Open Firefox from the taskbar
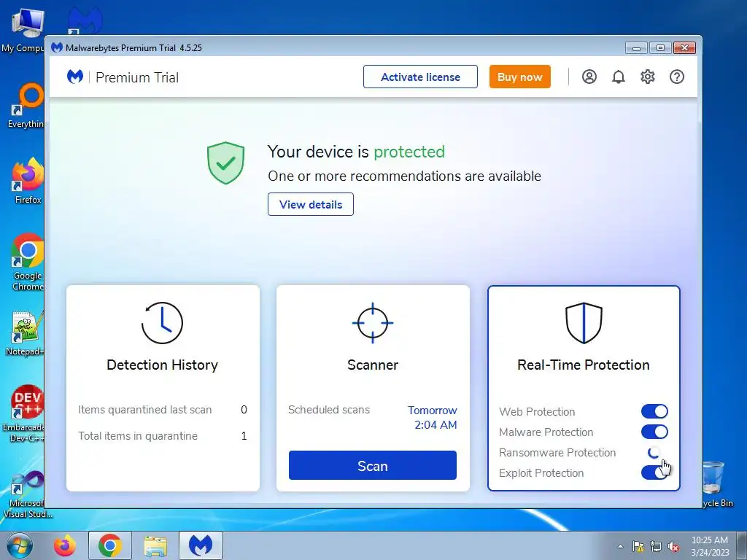Image resolution: width=747 pixels, height=560 pixels. click(64, 545)
